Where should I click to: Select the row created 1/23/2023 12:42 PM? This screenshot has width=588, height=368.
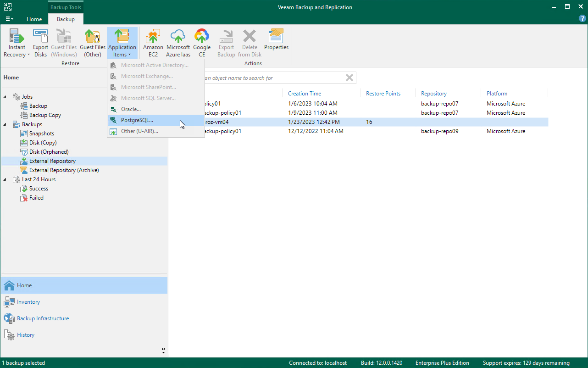pyautogui.click(x=358, y=122)
